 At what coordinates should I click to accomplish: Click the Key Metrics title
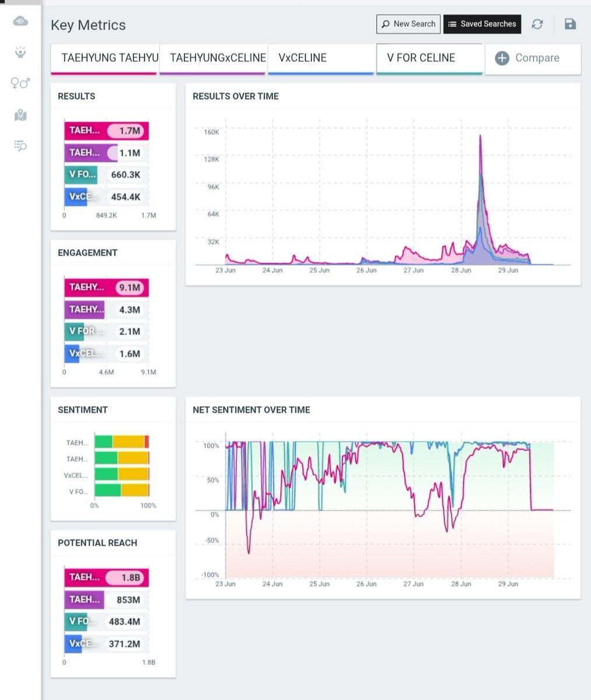pyautogui.click(x=88, y=25)
